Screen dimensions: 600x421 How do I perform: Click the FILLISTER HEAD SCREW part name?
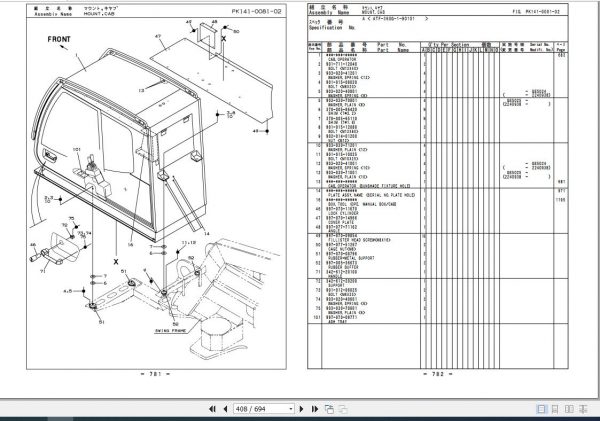click(x=359, y=240)
